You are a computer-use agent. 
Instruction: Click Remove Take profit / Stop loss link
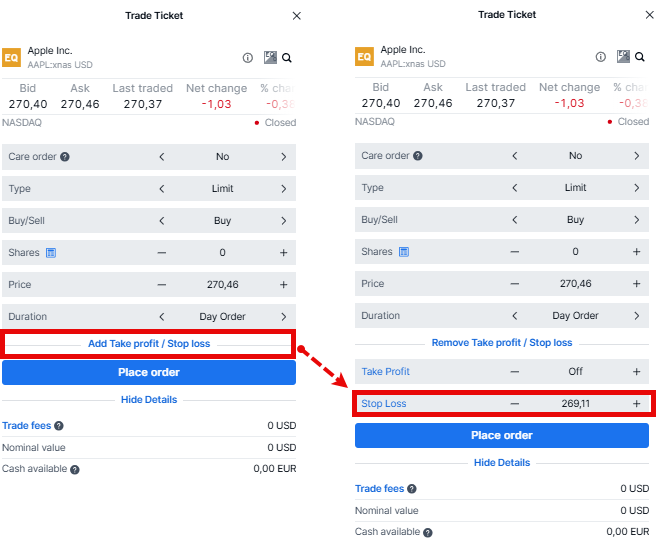point(502,343)
